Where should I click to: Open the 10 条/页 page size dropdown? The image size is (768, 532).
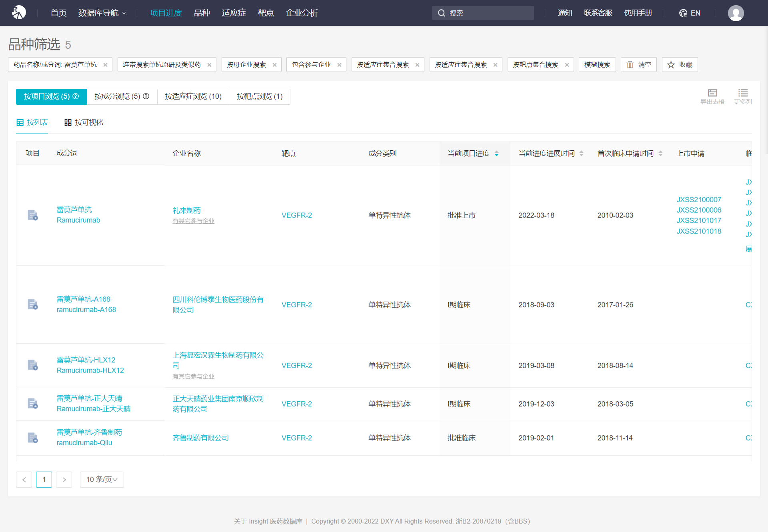tap(102, 480)
